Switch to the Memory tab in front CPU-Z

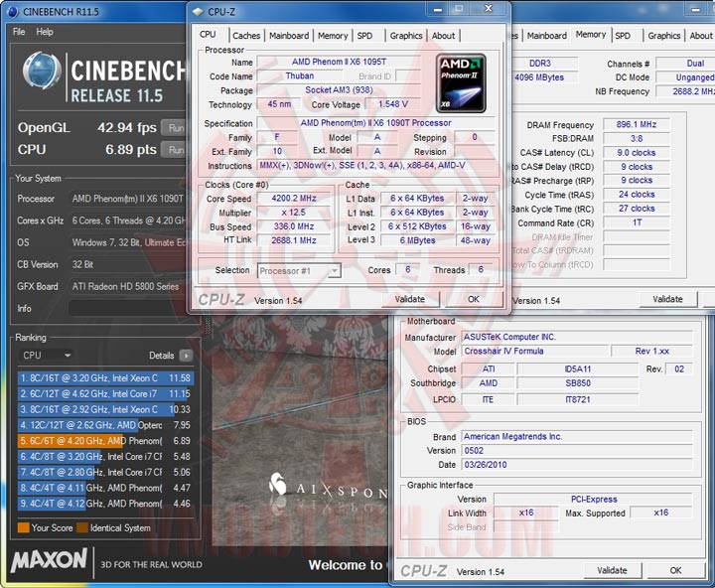[x=333, y=36]
